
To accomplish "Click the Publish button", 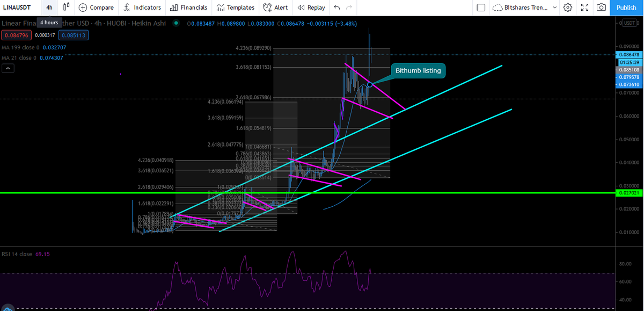I will [x=626, y=8].
